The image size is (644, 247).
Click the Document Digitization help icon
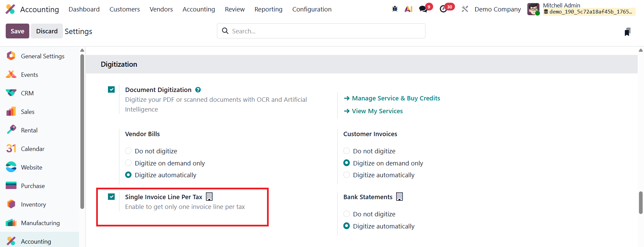click(198, 90)
